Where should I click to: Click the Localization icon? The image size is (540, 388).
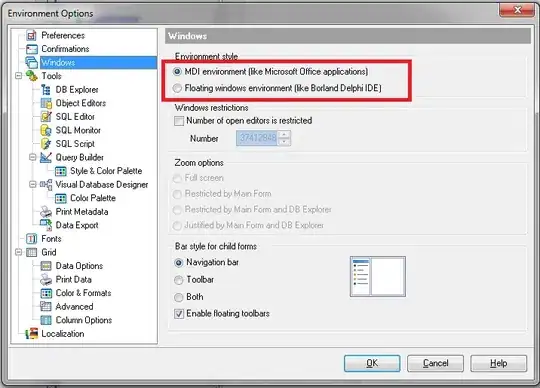(x=32, y=334)
